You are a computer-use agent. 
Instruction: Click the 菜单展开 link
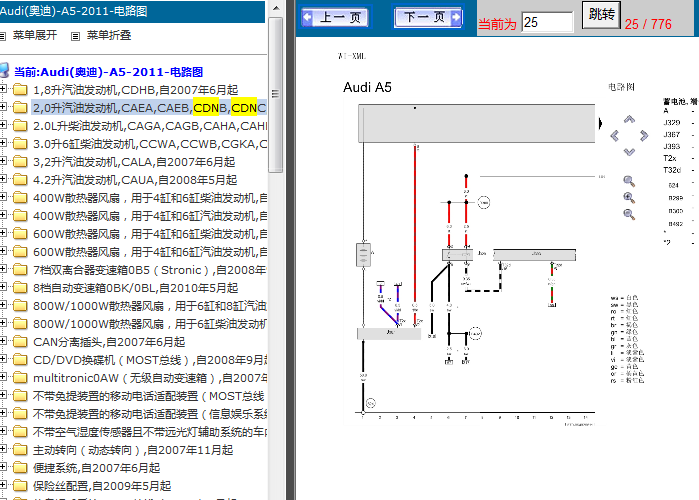(x=35, y=35)
